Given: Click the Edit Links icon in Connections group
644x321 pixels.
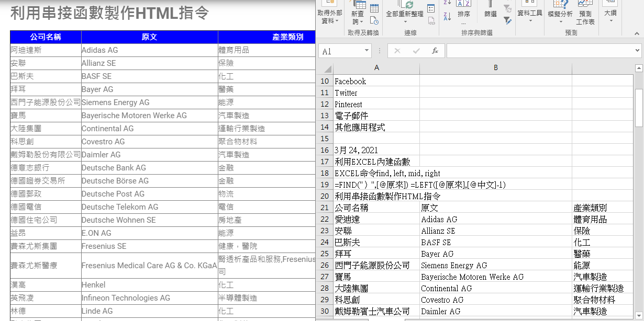Looking at the screenshot, I should pos(431,21).
